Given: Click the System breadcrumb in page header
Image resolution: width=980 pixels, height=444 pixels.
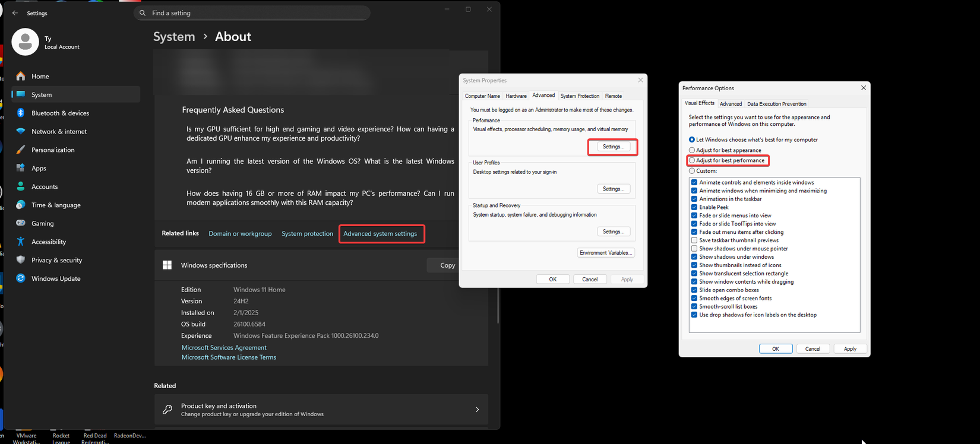Looking at the screenshot, I should tap(174, 37).
